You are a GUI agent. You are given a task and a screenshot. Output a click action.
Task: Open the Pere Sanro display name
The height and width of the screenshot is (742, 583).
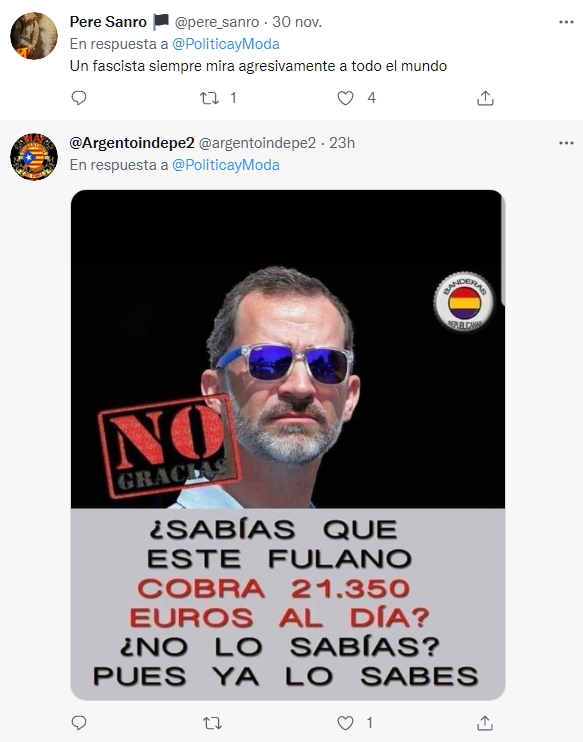(x=108, y=22)
